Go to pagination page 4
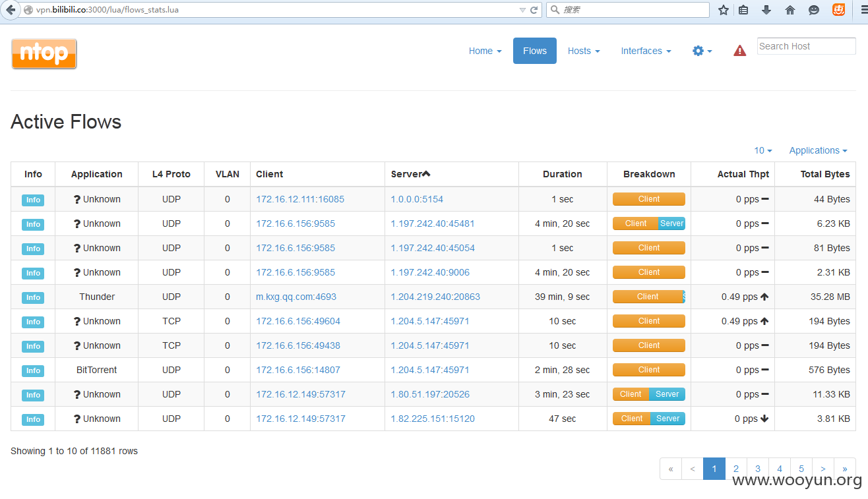This screenshot has height=499, width=868. (x=780, y=469)
